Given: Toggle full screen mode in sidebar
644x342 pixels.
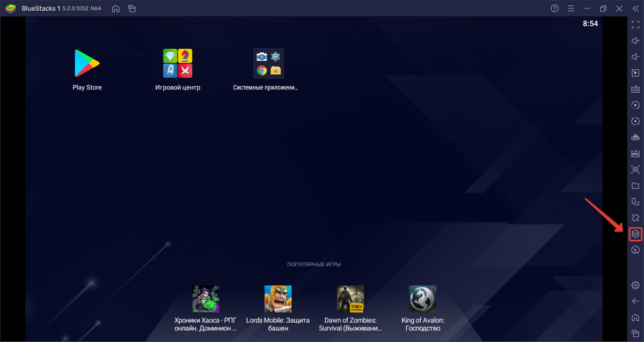Looking at the screenshot, I should click(x=635, y=25).
